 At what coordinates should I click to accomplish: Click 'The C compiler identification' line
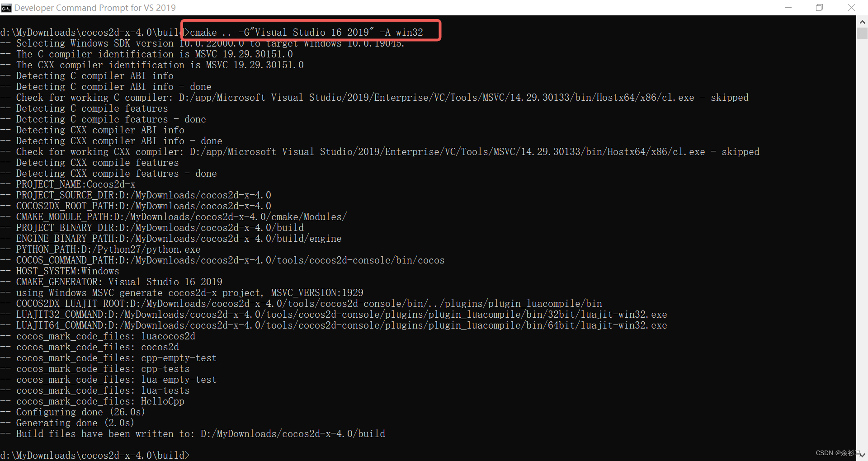pos(146,54)
